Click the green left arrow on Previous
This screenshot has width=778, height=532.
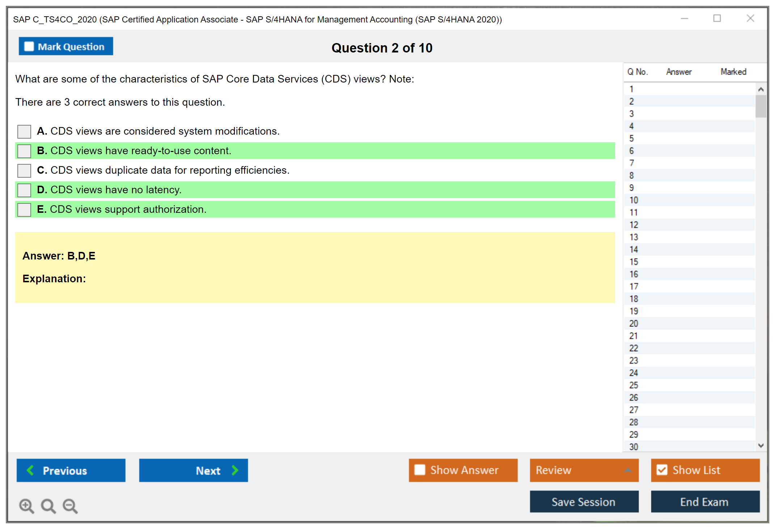[x=30, y=470]
